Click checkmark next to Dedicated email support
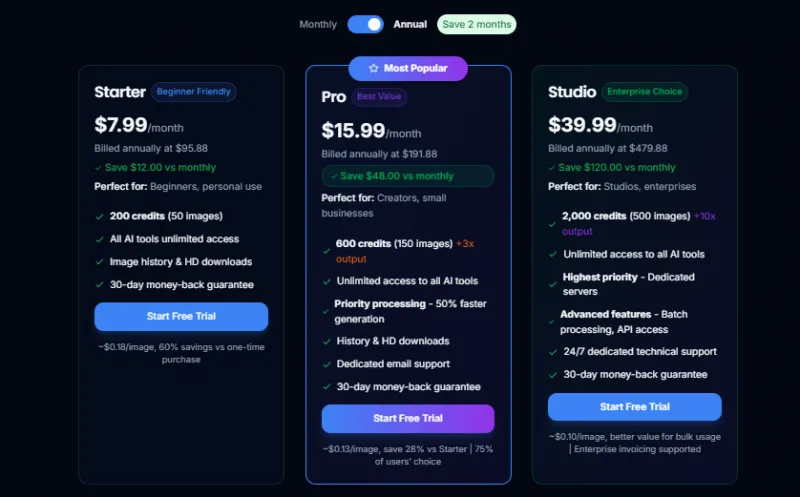 click(x=326, y=364)
